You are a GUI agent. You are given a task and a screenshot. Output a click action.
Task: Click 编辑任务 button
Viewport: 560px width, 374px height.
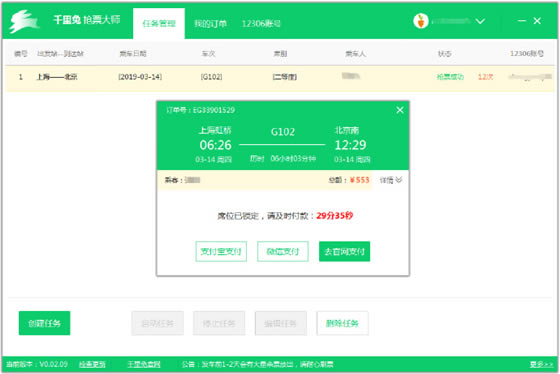281,323
